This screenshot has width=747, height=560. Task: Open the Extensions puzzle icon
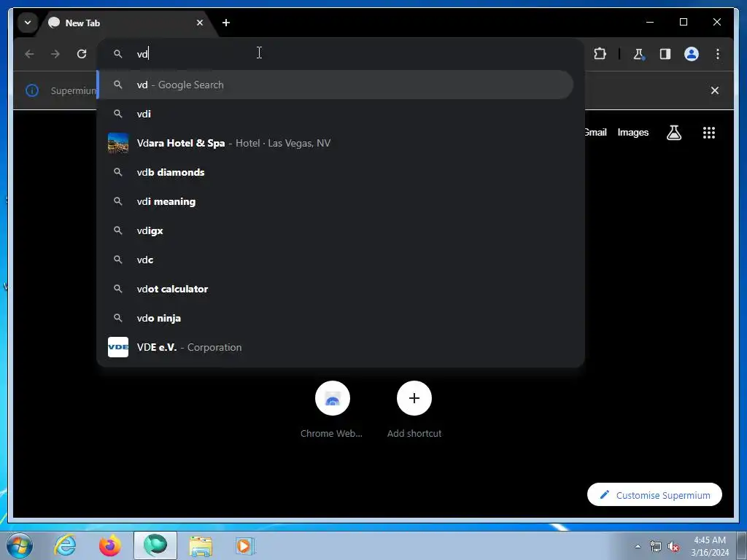(600, 54)
